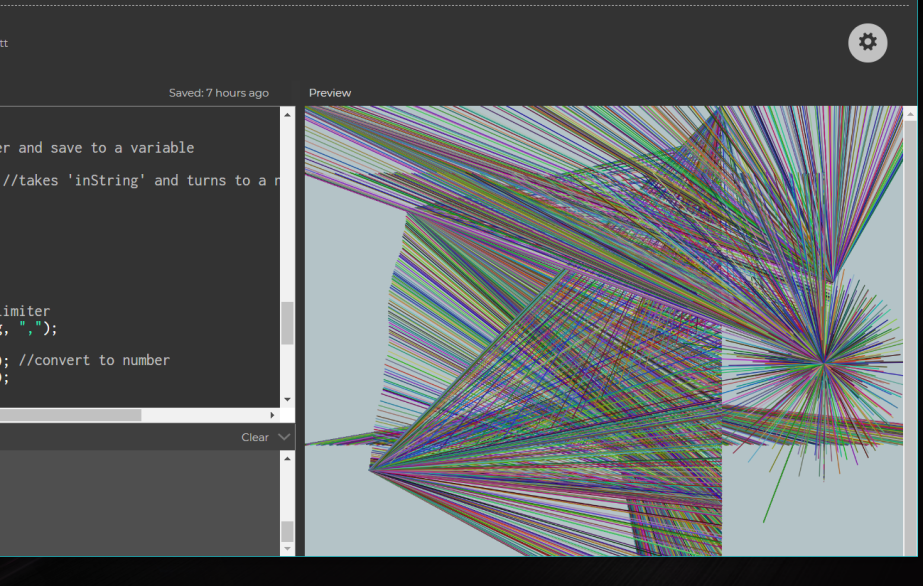This screenshot has width=923, height=586.
Task: Click the console scroll-up arrow
Action: coord(287,458)
